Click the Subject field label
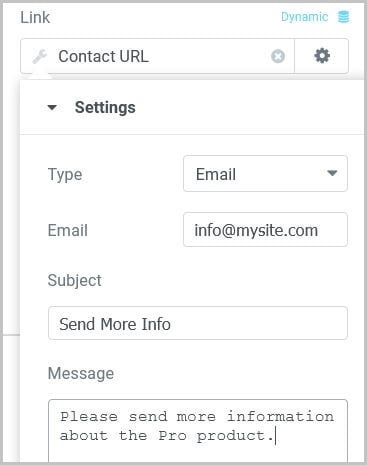Image resolution: width=367 pixels, height=465 pixels. pyautogui.click(x=75, y=280)
